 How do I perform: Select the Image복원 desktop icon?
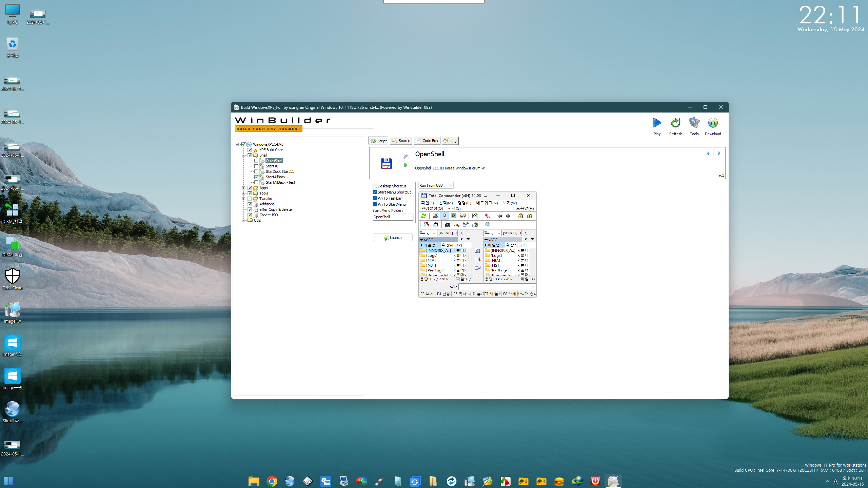[13, 379]
